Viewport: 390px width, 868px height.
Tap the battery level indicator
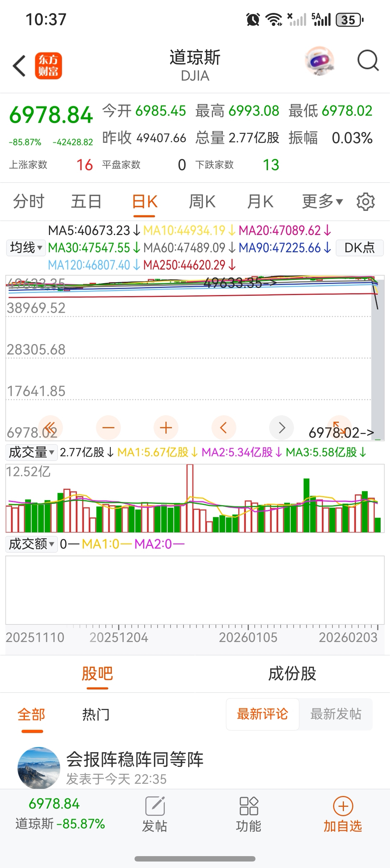pyautogui.click(x=349, y=20)
